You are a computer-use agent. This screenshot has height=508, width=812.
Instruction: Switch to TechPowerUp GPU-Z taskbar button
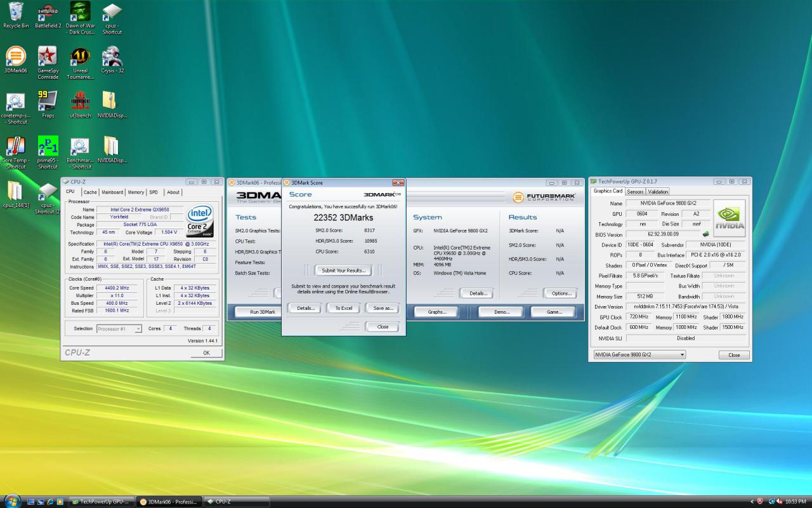pyautogui.click(x=102, y=502)
